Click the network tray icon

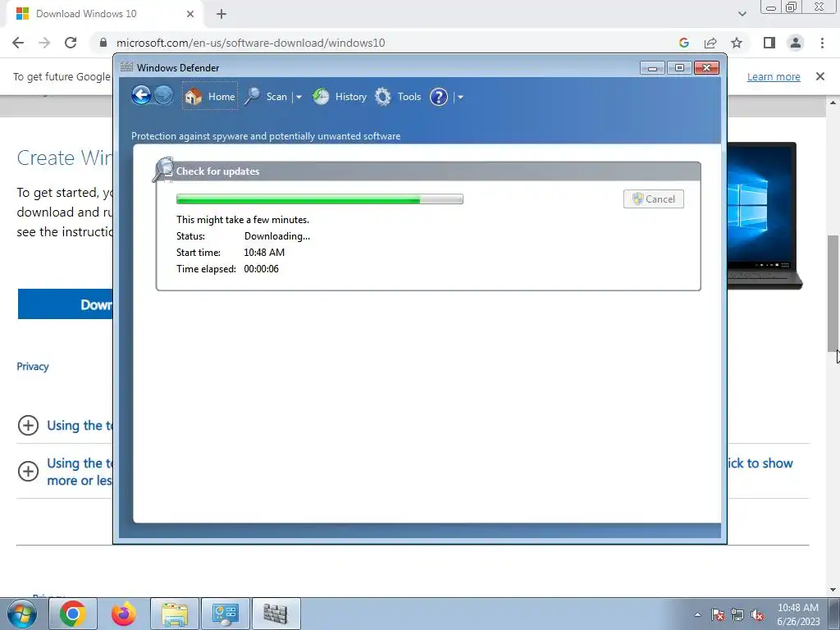pyautogui.click(x=737, y=615)
